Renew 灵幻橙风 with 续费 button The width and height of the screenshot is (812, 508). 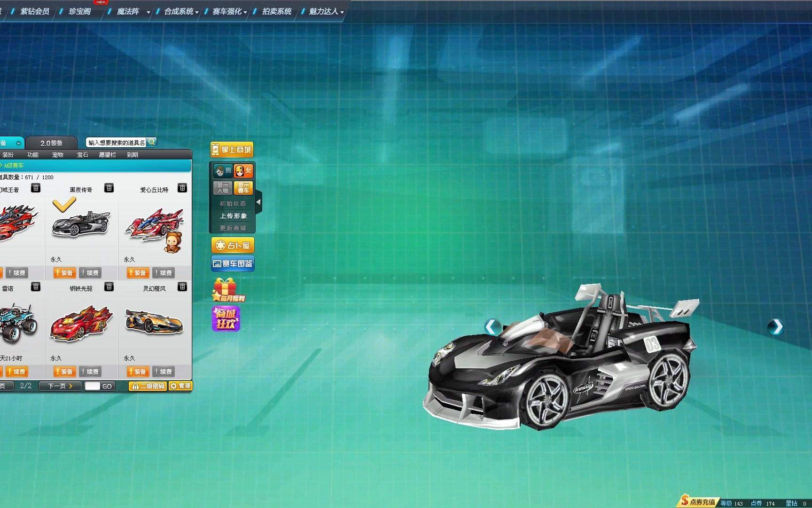click(x=163, y=372)
